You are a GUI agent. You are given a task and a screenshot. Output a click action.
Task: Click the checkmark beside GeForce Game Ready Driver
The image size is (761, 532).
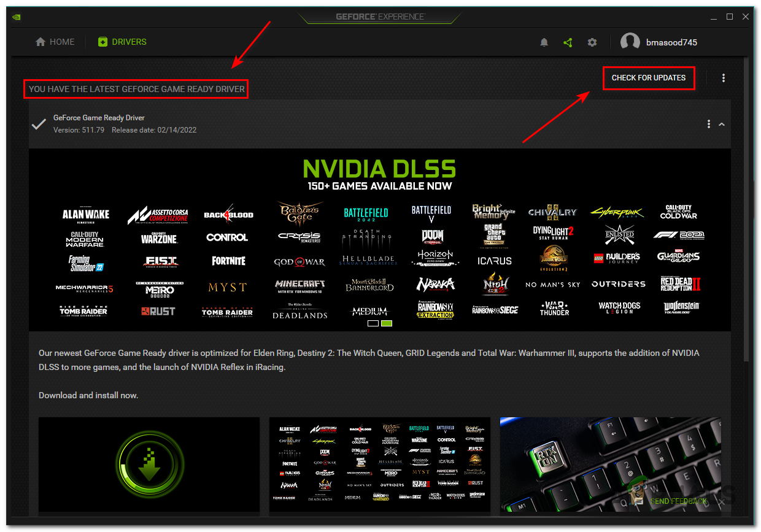pyautogui.click(x=39, y=124)
